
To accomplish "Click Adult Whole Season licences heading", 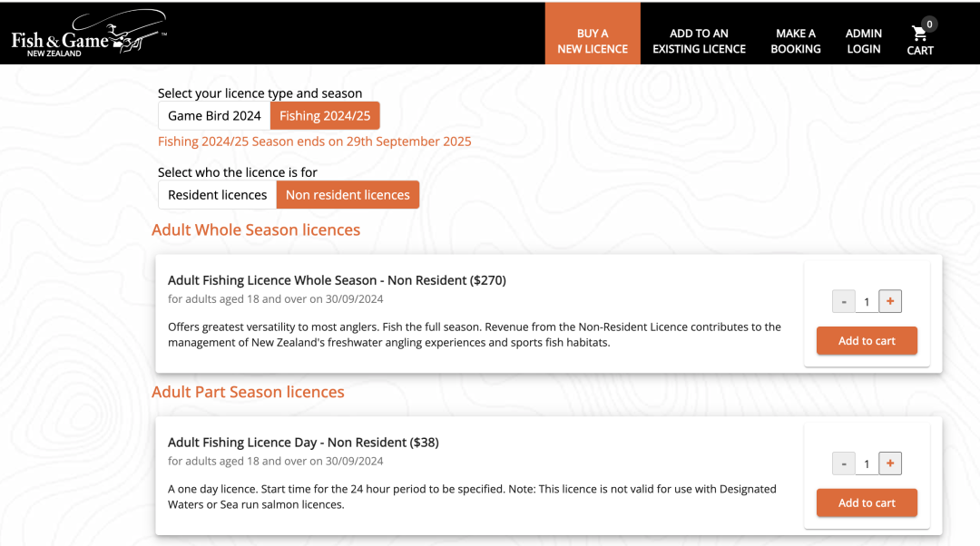I will [256, 229].
